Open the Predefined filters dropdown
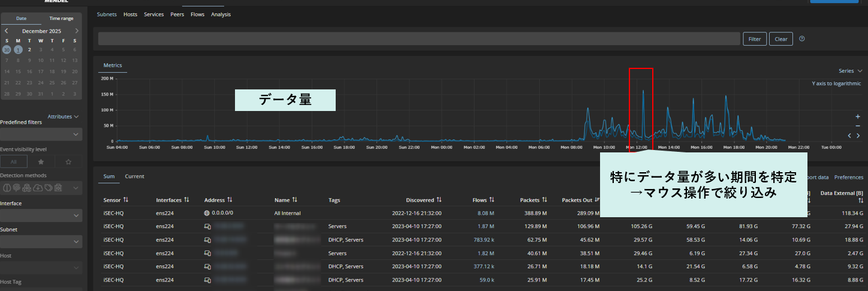The height and width of the screenshot is (291, 868). (41, 134)
